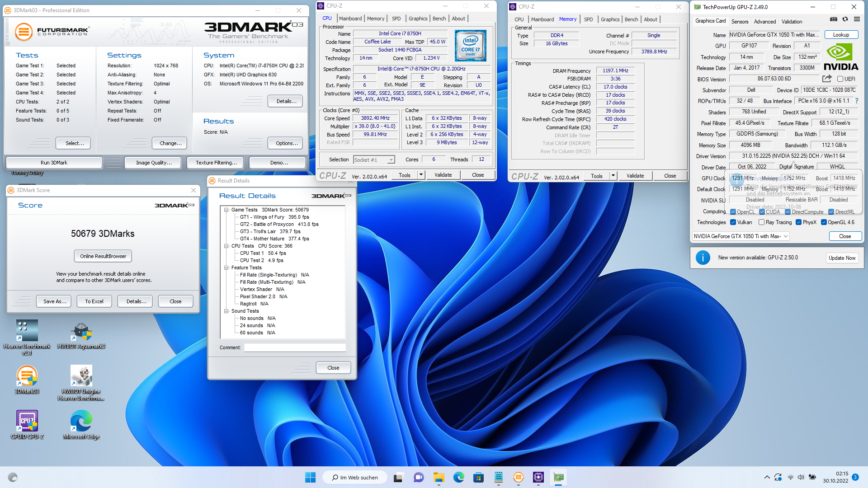Switch to 3DMark03 in the taskbar
The height and width of the screenshot is (488, 868).
point(518,477)
